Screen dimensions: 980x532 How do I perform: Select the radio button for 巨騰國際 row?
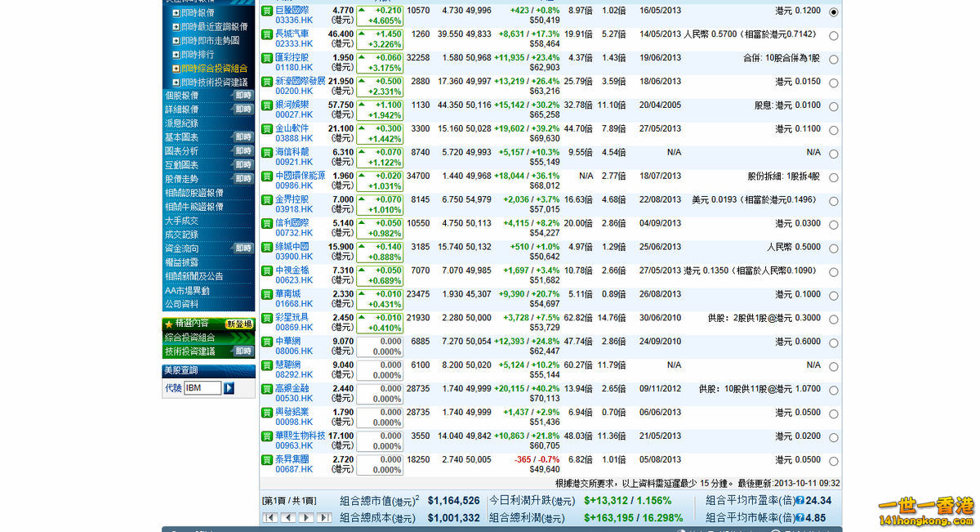pyautogui.click(x=833, y=12)
